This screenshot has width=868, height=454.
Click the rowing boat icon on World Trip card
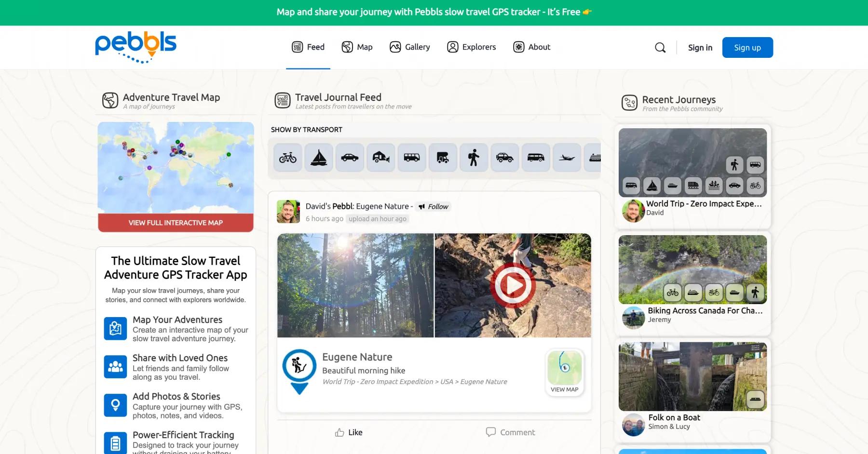point(714,186)
